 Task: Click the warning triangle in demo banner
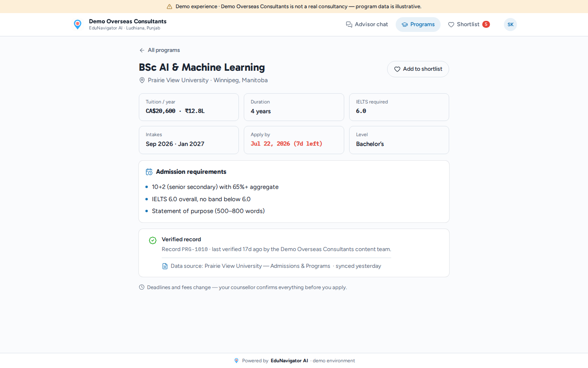coord(169,7)
